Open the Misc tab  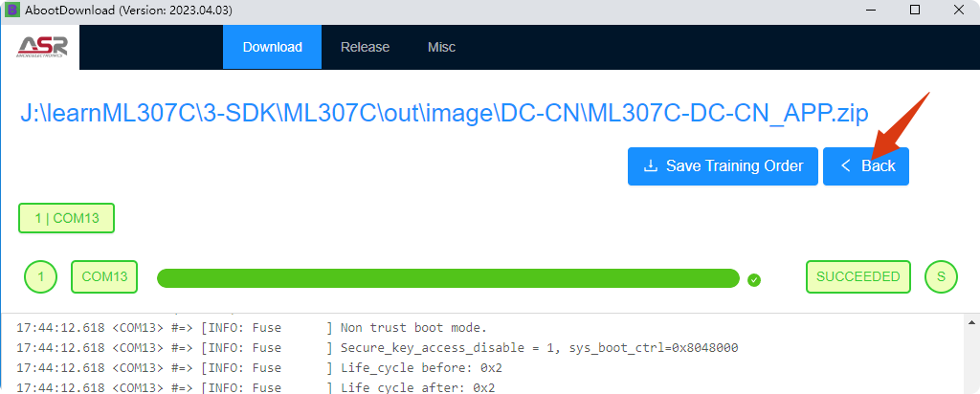[x=441, y=48]
